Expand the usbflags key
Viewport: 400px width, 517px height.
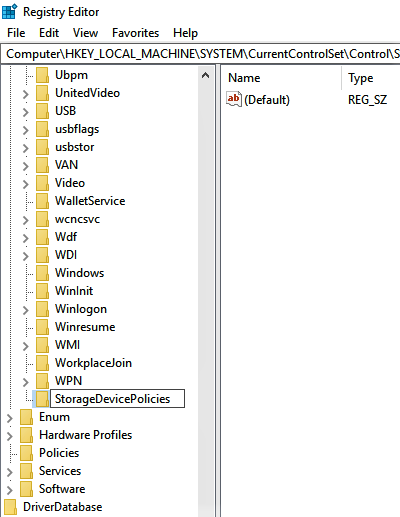tap(26, 130)
